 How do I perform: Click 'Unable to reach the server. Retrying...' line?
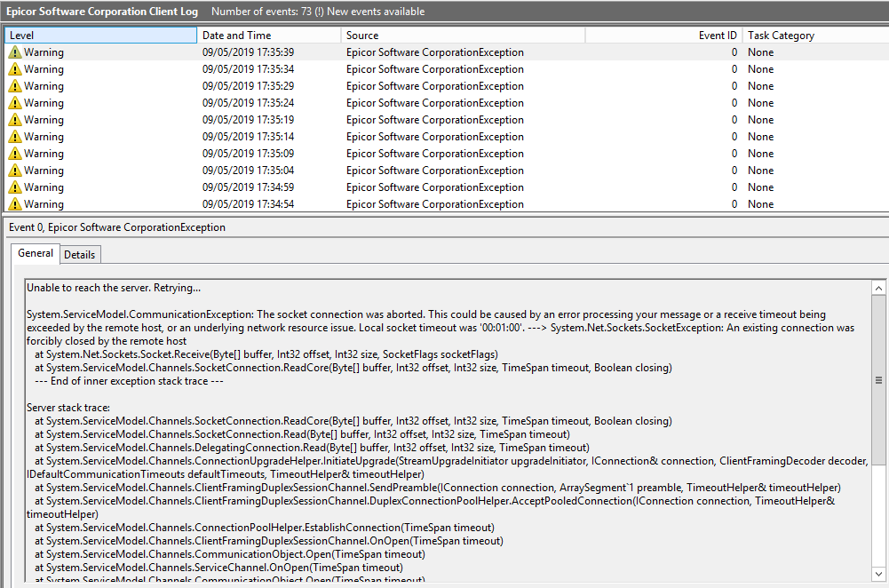tap(114, 288)
